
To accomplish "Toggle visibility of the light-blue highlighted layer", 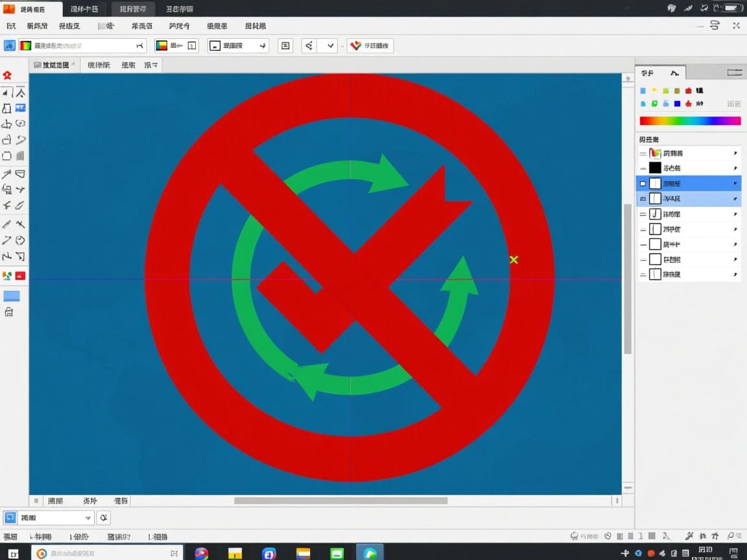I will pyautogui.click(x=643, y=199).
